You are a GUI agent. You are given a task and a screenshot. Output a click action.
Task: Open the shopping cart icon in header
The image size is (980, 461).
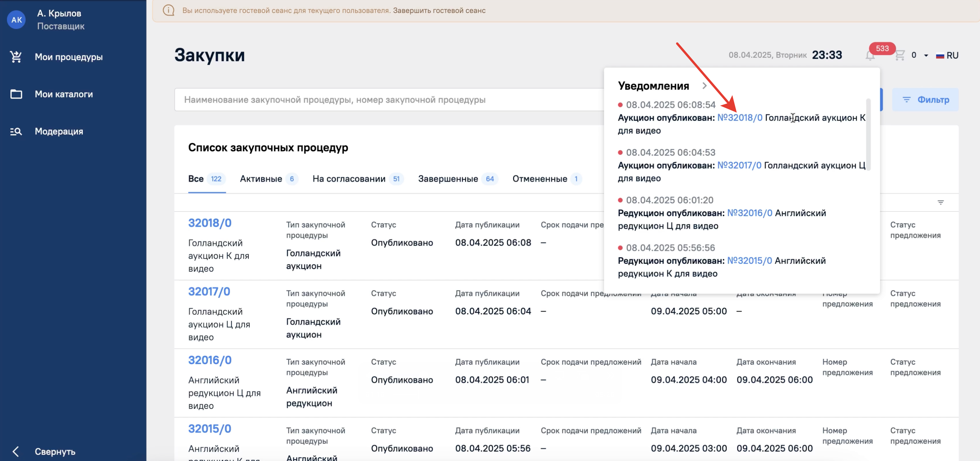point(899,56)
